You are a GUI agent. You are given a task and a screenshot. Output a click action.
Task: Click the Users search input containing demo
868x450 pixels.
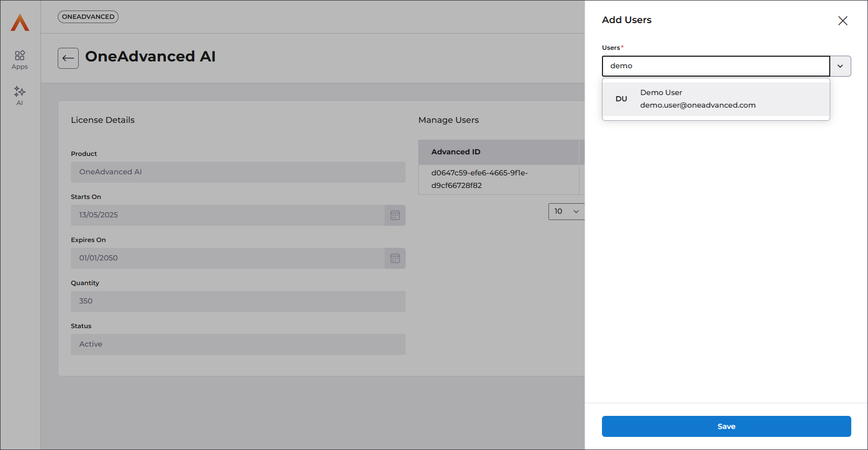coord(716,66)
